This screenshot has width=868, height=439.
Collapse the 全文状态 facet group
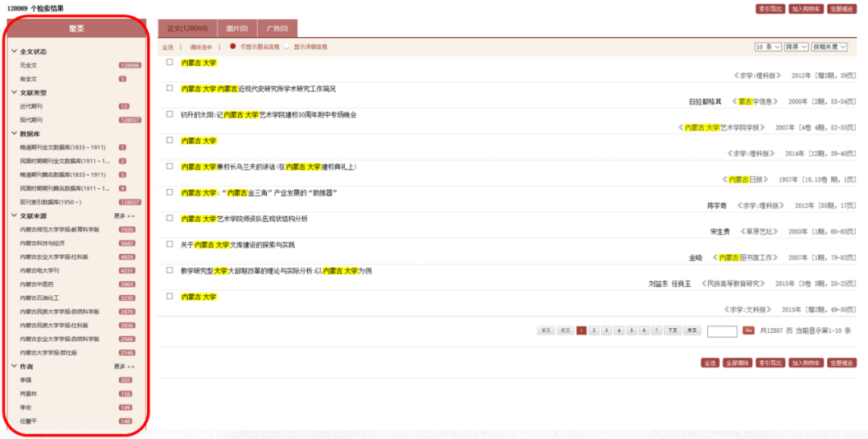point(14,51)
